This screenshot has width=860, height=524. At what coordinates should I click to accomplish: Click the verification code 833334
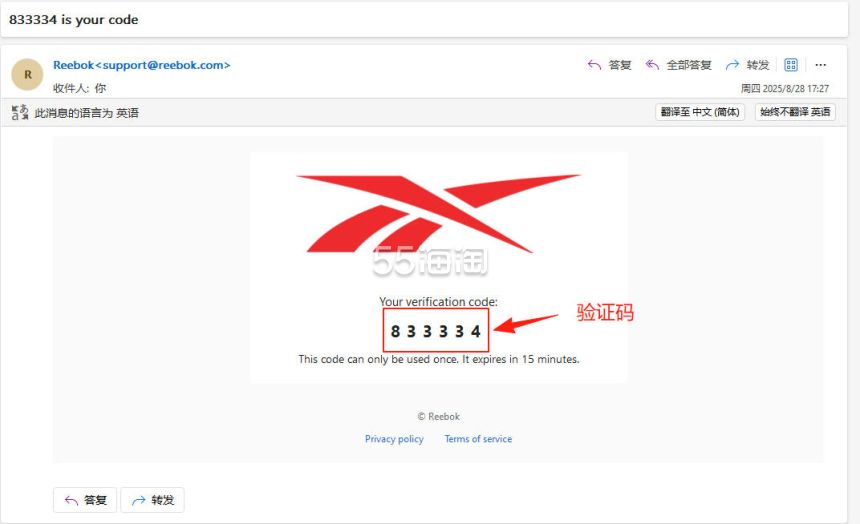436,331
